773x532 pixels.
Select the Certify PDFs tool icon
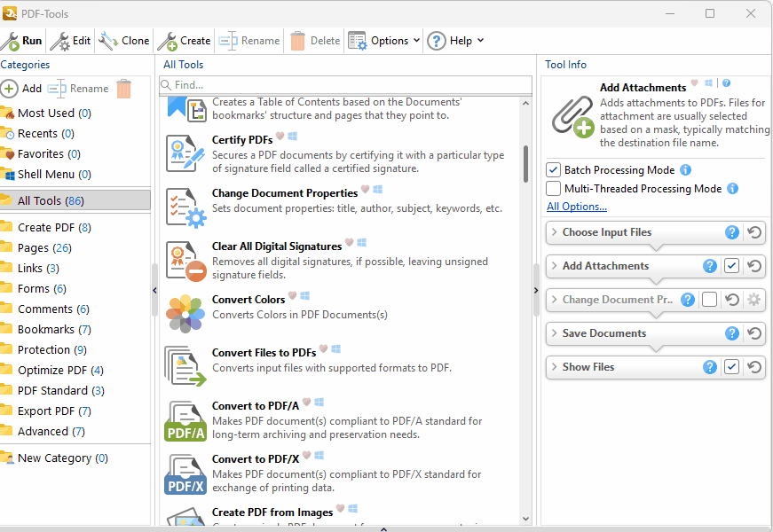coord(185,153)
